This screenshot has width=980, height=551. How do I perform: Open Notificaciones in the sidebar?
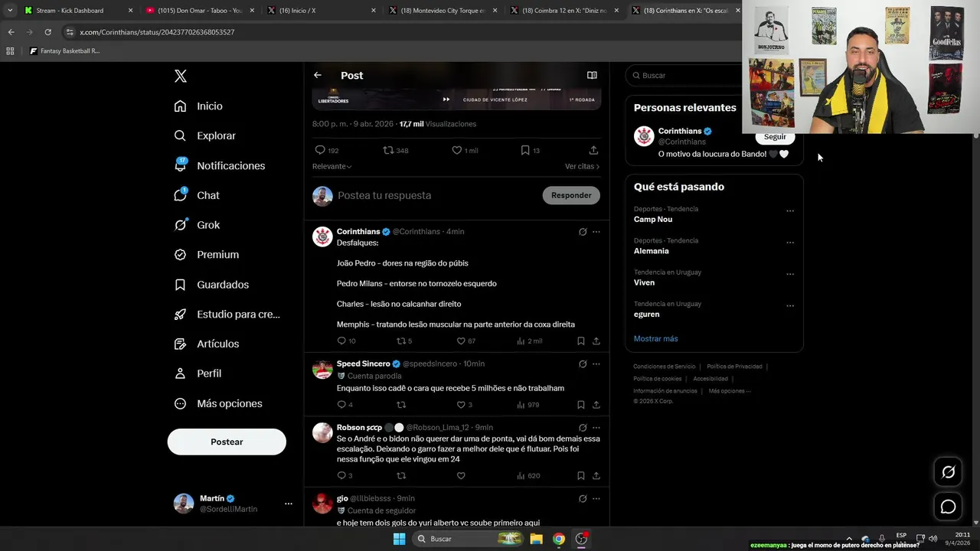click(x=219, y=165)
